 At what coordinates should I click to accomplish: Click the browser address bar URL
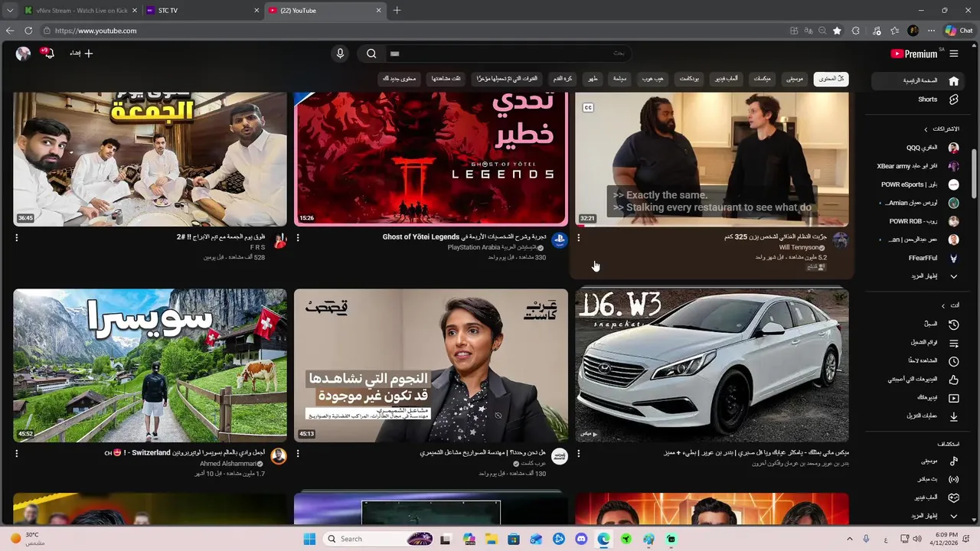(x=96, y=31)
